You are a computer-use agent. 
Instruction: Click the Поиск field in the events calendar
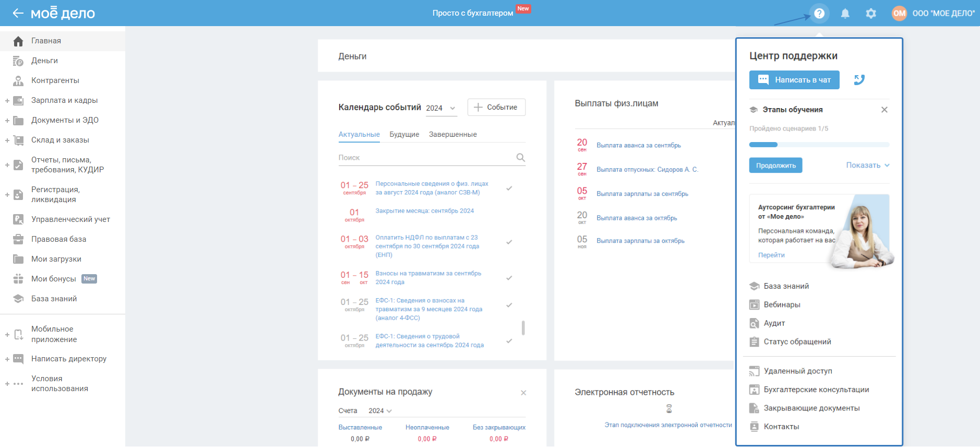click(x=432, y=158)
